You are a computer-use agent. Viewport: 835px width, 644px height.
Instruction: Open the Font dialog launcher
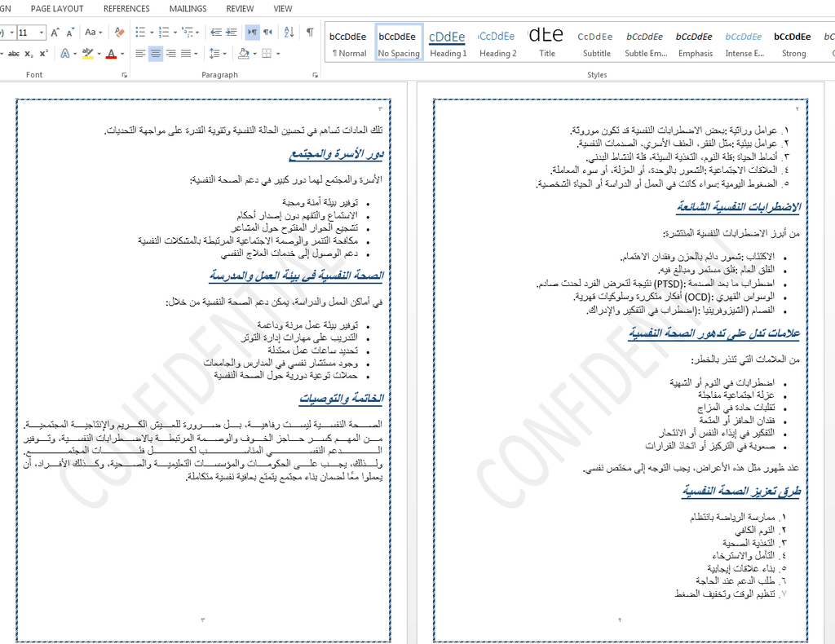(125, 75)
